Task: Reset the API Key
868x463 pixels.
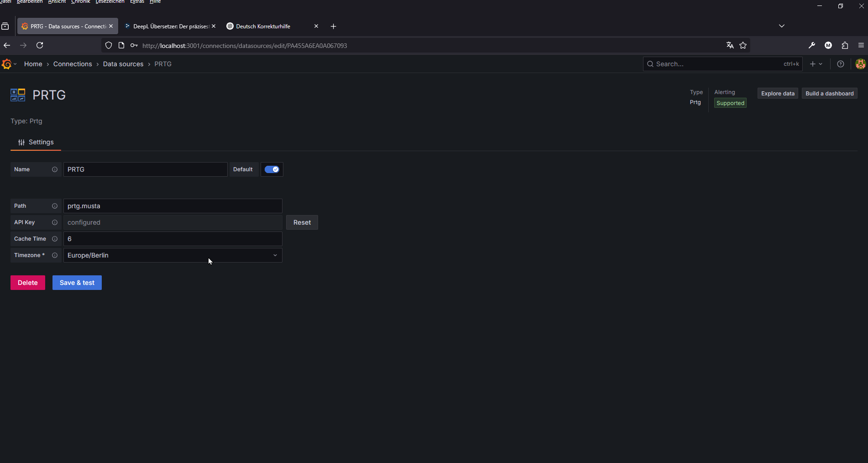Action: [302, 222]
